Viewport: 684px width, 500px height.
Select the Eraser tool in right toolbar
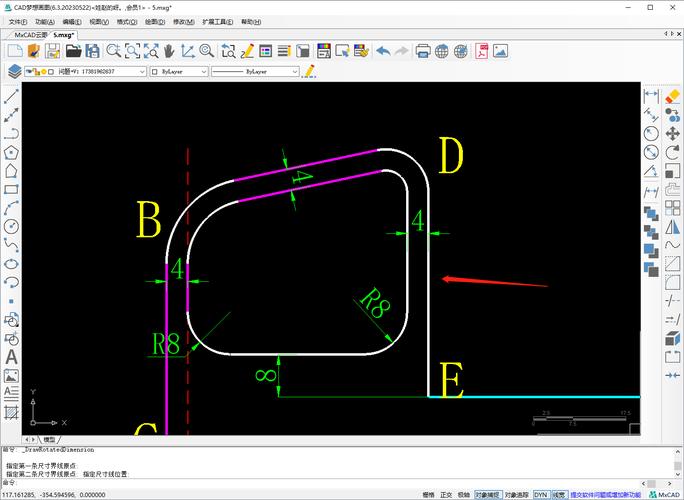pos(673,96)
